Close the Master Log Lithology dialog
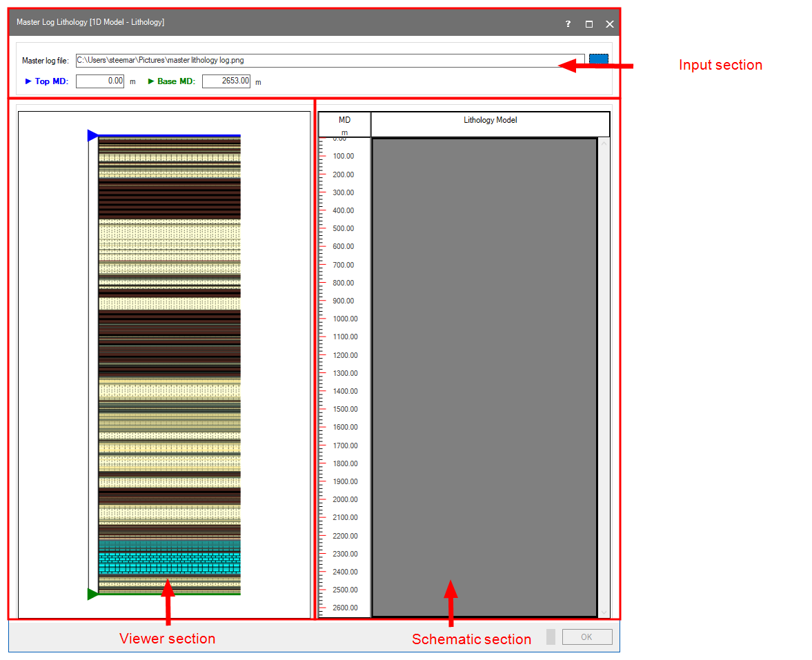 click(x=610, y=23)
